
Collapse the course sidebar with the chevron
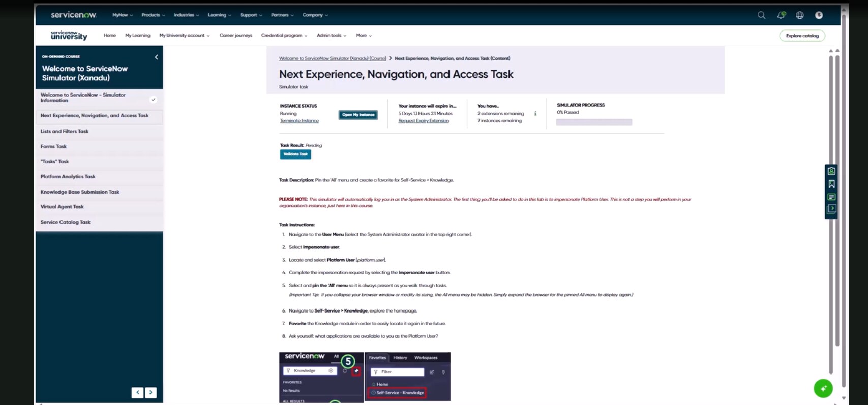click(156, 57)
